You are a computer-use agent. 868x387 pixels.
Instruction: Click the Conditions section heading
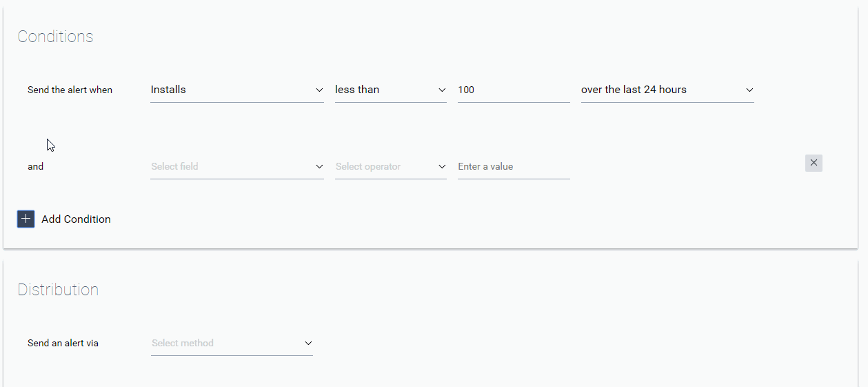[x=55, y=37]
